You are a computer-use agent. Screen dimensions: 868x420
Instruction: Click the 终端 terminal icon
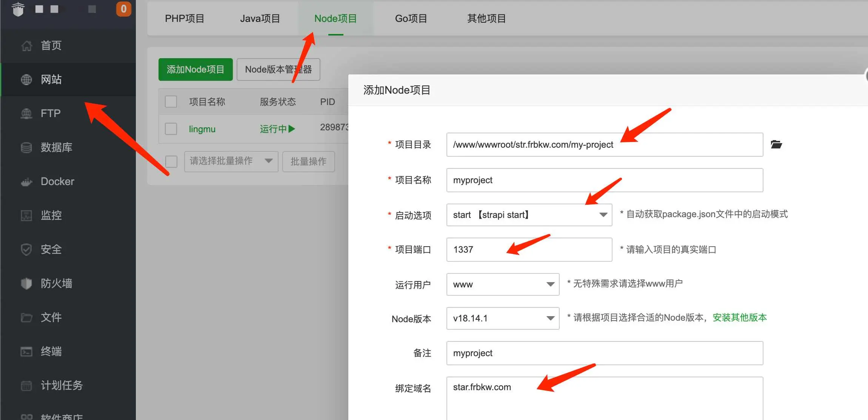(26, 351)
